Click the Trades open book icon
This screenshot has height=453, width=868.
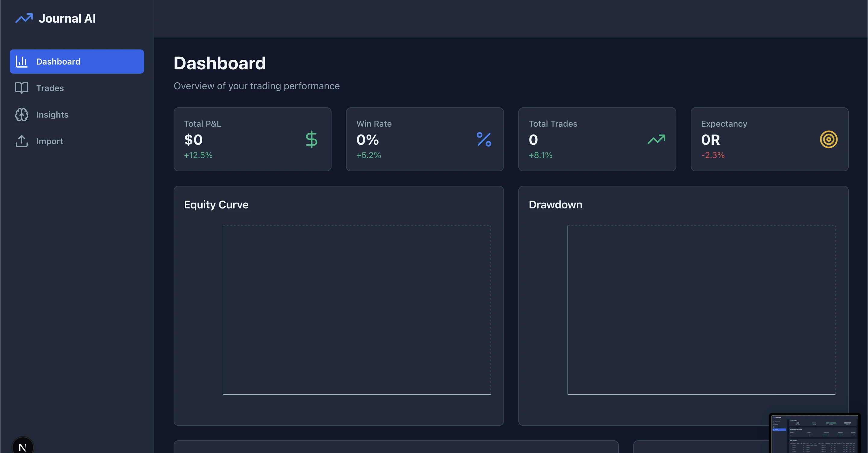[x=22, y=88]
